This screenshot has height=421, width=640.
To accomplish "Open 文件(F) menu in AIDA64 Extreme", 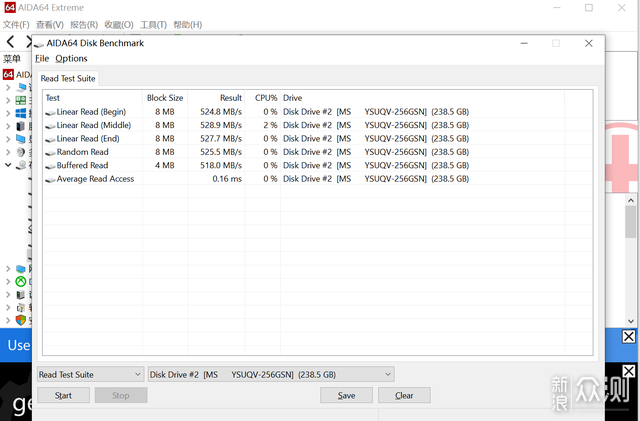I will point(16,25).
